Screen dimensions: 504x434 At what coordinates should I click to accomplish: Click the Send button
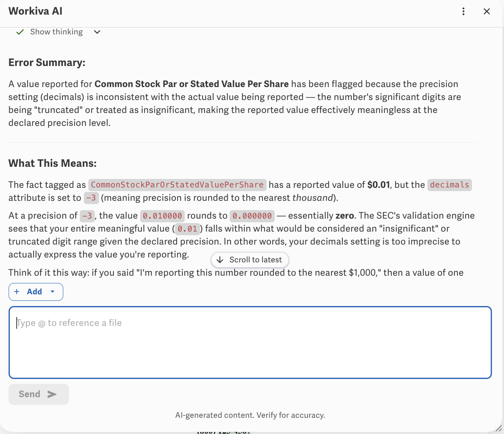pyautogui.click(x=38, y=394)
